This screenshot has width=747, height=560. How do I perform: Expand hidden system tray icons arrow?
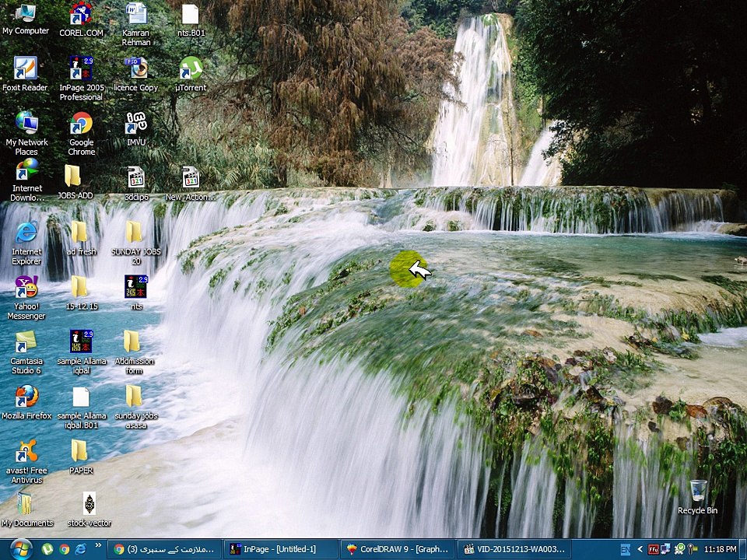[640, 550]
